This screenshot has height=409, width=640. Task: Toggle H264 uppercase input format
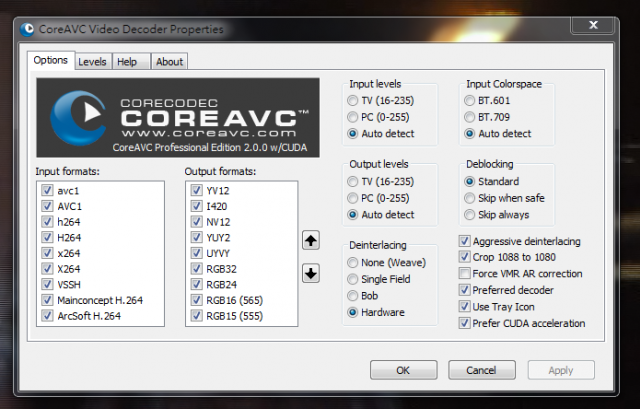click(x=47, y=237)
